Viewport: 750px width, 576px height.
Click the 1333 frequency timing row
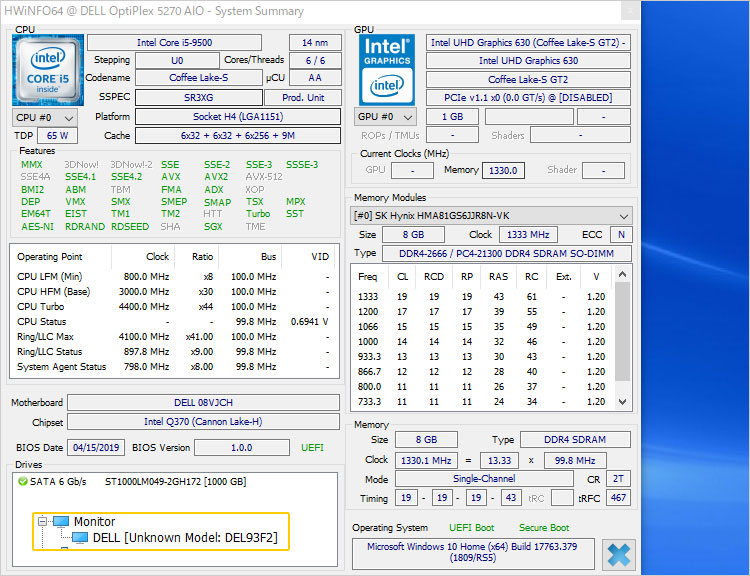tap(482, 297)
